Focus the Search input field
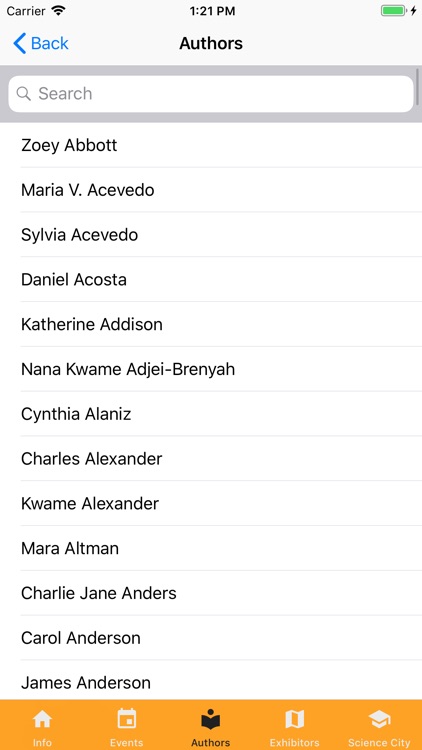 (211, 94)
